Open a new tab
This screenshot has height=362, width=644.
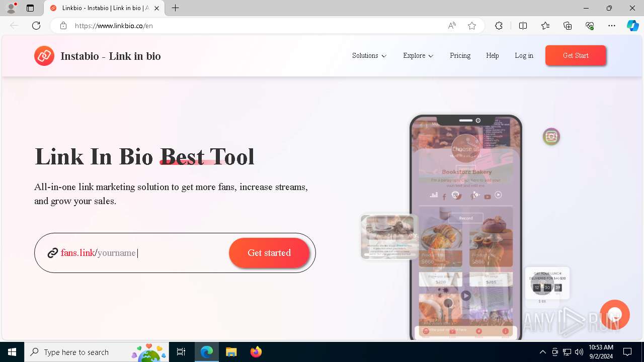coord(175,8)
